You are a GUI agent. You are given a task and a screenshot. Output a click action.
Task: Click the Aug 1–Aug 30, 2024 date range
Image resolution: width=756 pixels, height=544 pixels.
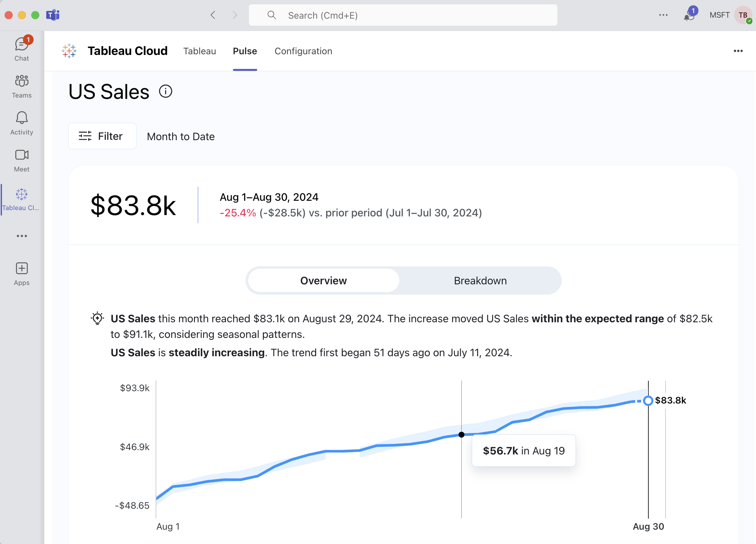point(269,197)
